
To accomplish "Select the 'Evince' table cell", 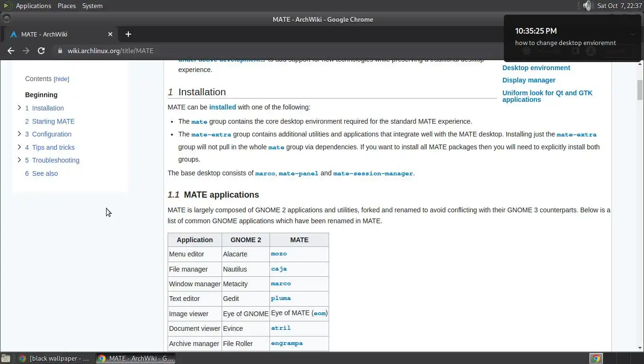I will [x=245, y=328].
